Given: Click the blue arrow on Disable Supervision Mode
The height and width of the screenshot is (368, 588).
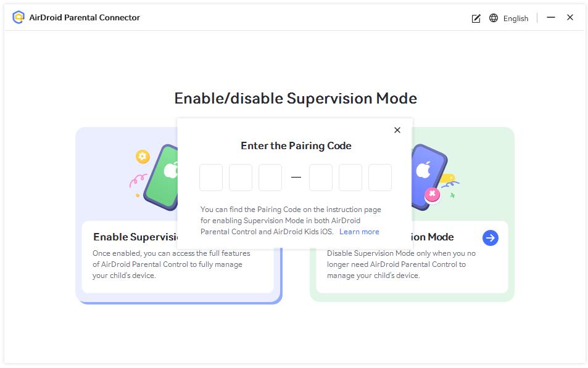Looking at the screenshot, I should (491, 237).
